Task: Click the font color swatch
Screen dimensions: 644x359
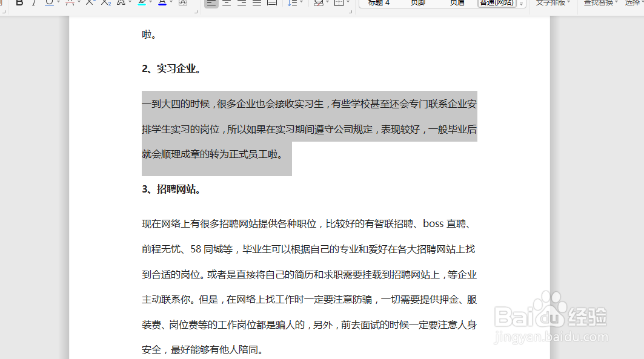Action: coord(162,4)
